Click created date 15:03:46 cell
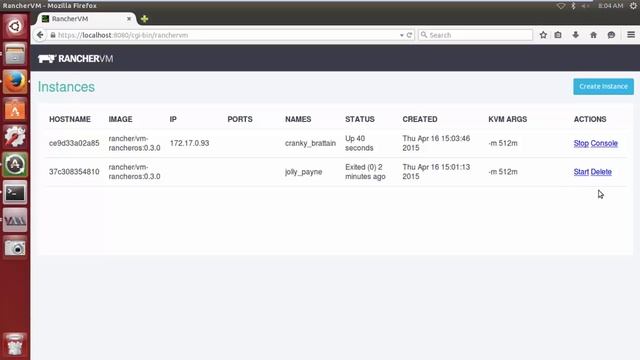This screenshot has height=360, width=640. 436,143
